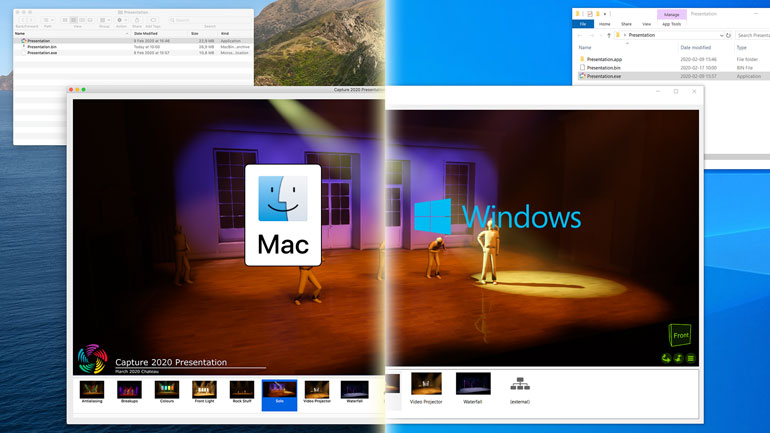
Task: Click Finder forward button
Action: click(x=30, y=20)
